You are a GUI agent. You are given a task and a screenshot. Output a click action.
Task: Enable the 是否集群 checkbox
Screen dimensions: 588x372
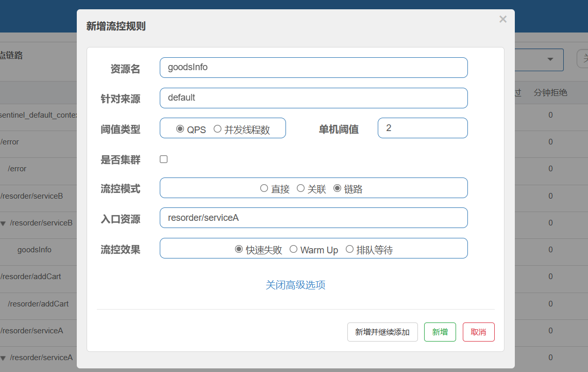point(164,159)
